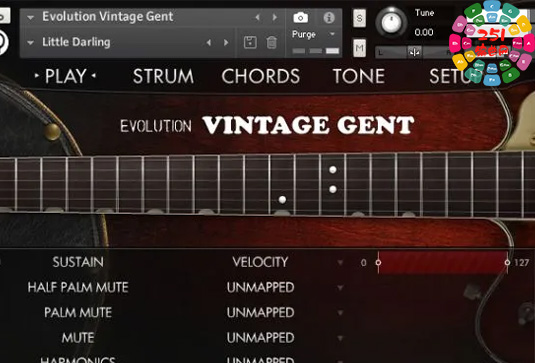
Task: Adjust the Tune knob
Action: point(391,23)
